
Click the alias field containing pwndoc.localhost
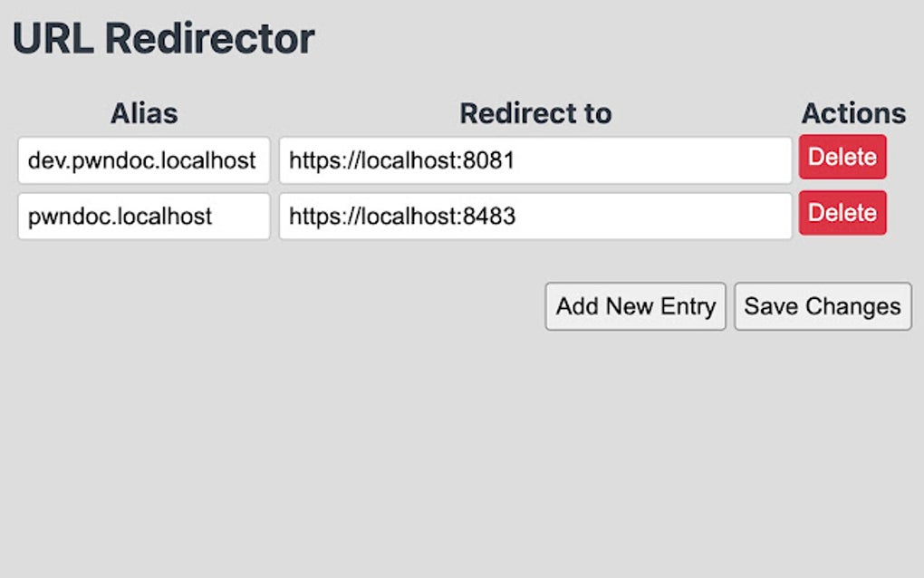(142, 216)
